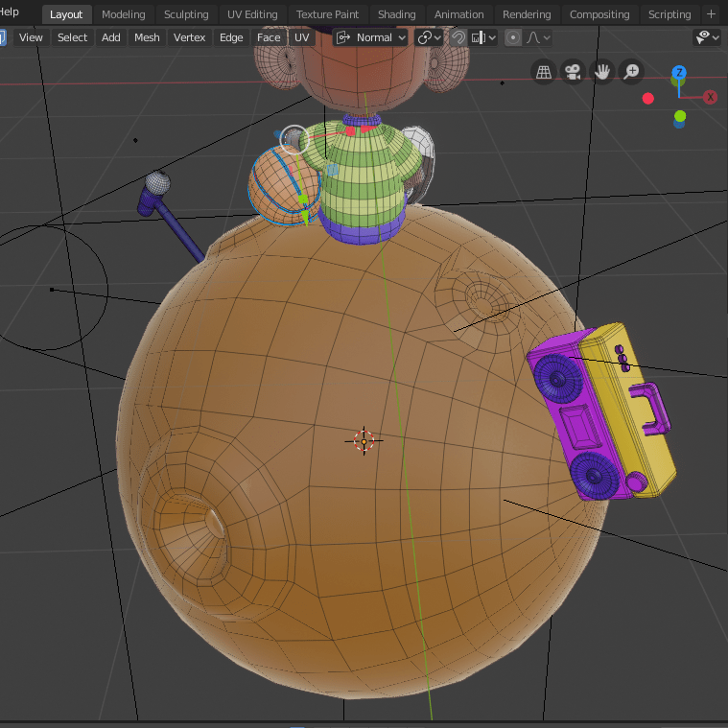Click the 3D cursor in viewport

tap(364, 440)
